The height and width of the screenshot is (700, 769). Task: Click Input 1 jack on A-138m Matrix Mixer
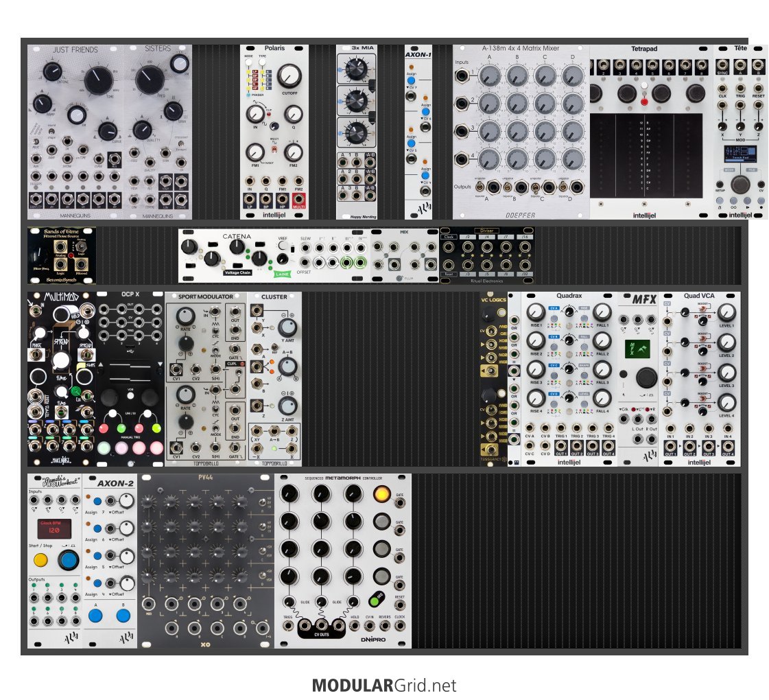pos(462,75)
